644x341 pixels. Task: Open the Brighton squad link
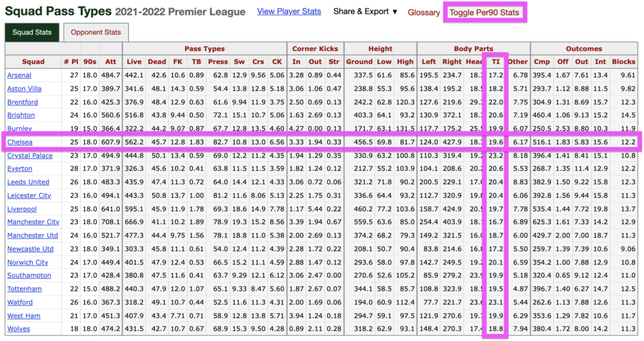(21, 116)
